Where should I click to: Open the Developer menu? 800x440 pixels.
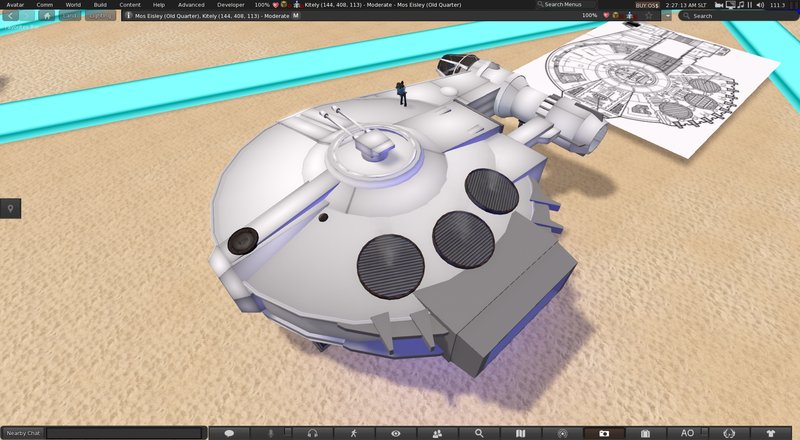231,5
